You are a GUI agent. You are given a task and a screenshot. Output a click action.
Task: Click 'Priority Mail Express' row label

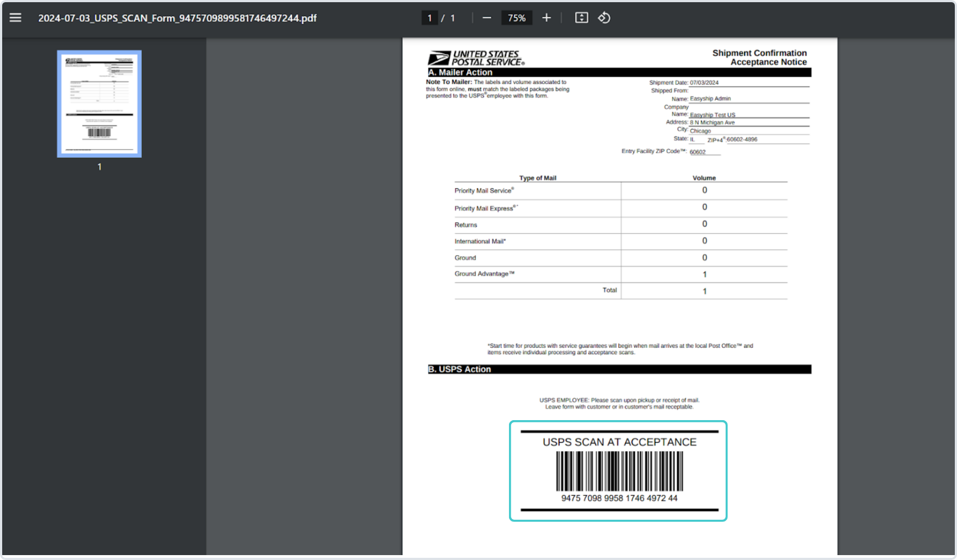coord(486,208)
